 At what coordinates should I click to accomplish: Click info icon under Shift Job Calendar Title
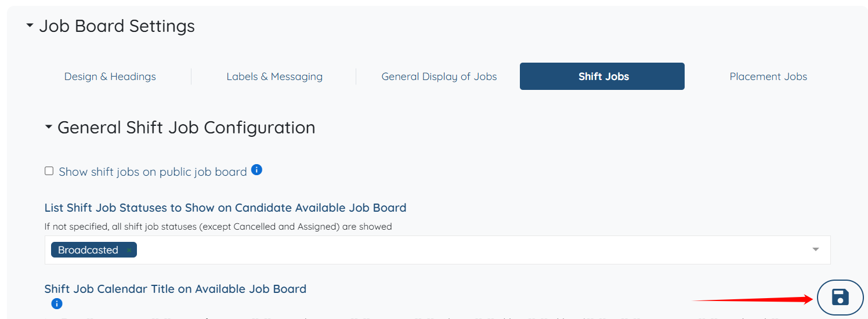pyautogui.click(x=57, y=303)
